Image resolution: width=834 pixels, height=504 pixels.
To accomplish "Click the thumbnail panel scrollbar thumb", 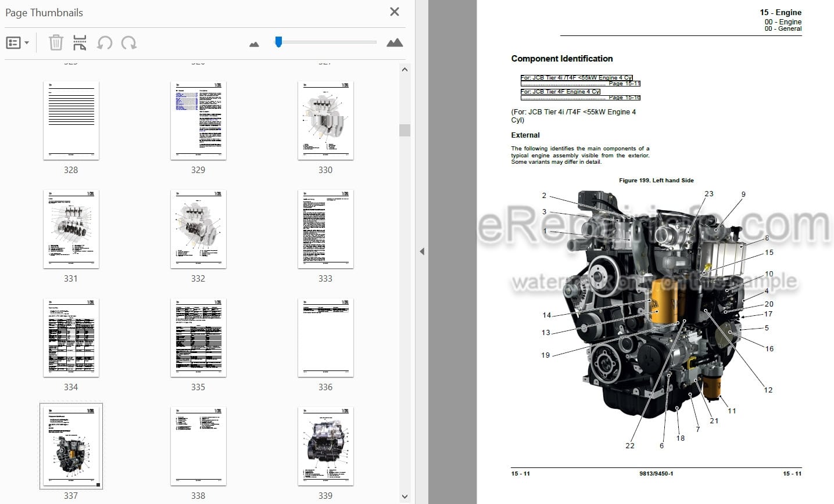I will coord(405,130).
